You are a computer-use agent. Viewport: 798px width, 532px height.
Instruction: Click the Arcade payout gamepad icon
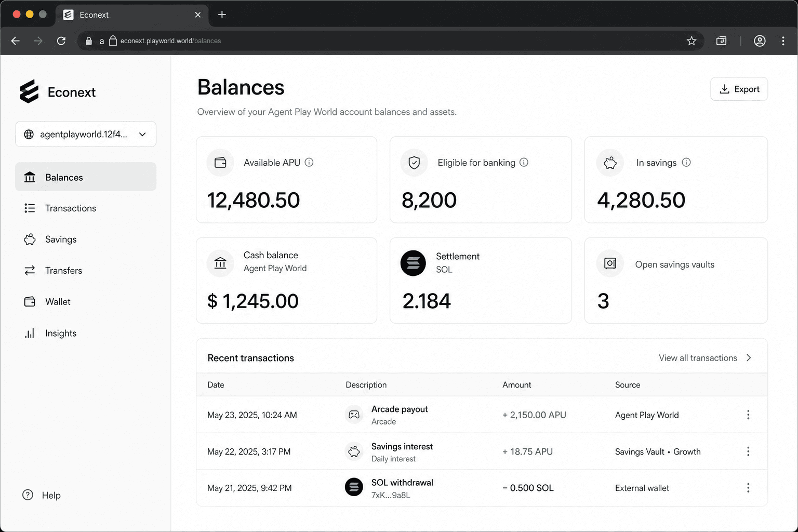(x=354, y=415)
